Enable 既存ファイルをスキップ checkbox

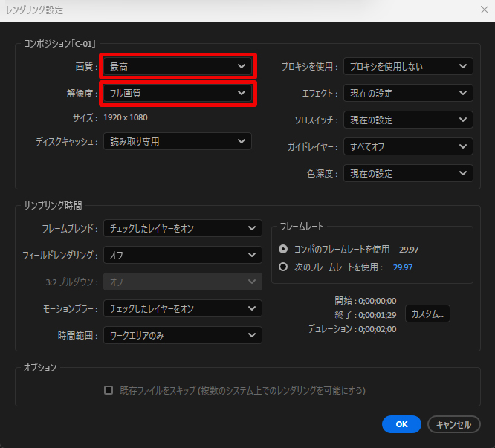click(x=109, y=390)
